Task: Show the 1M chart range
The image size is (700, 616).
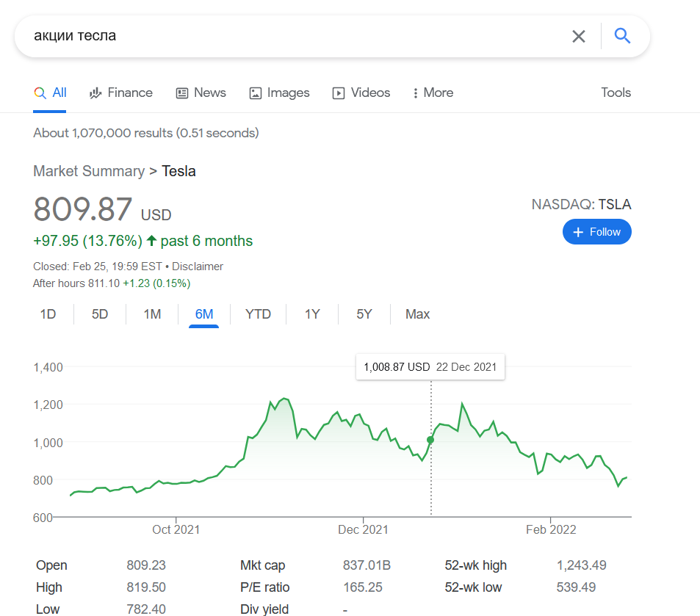Action: (x=152, y=314)
